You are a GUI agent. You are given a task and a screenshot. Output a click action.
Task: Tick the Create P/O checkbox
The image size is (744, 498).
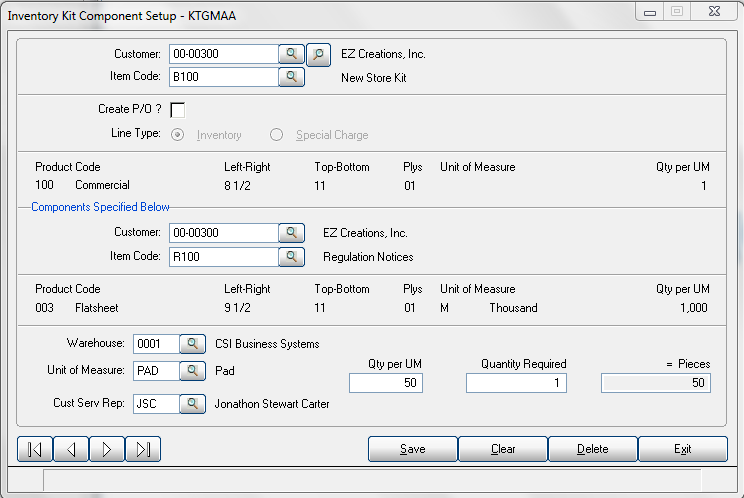click(177, 110)
